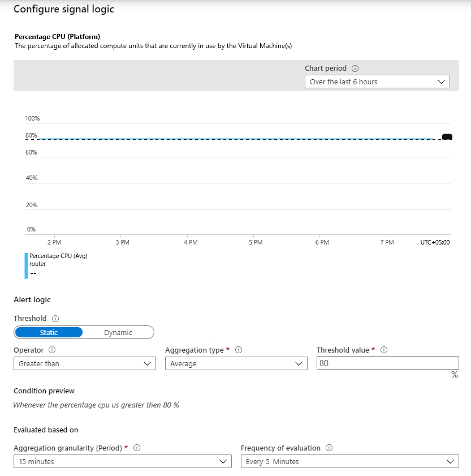Click the 'router' legend text
471x476 pixels.
click(x=38, y=264)
